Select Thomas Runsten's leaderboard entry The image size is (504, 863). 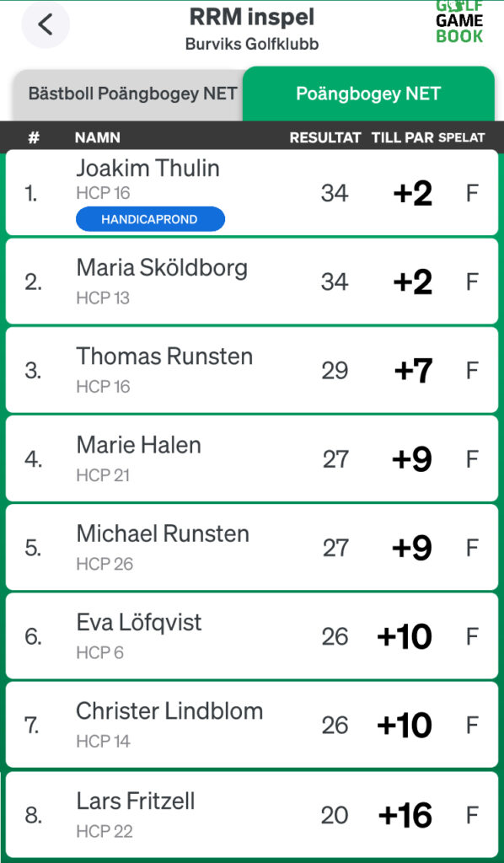(252, 370)
